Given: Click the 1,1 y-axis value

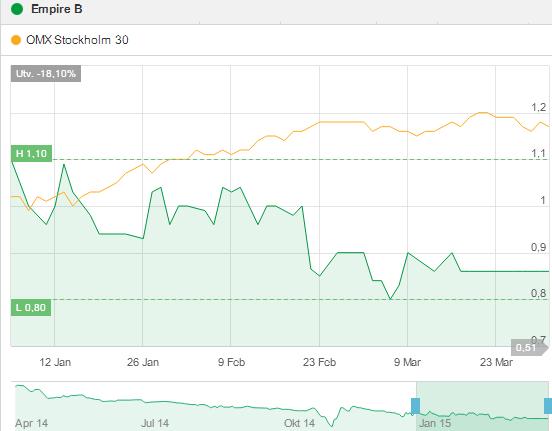Looking at the screenshot, I should [539, 153].
